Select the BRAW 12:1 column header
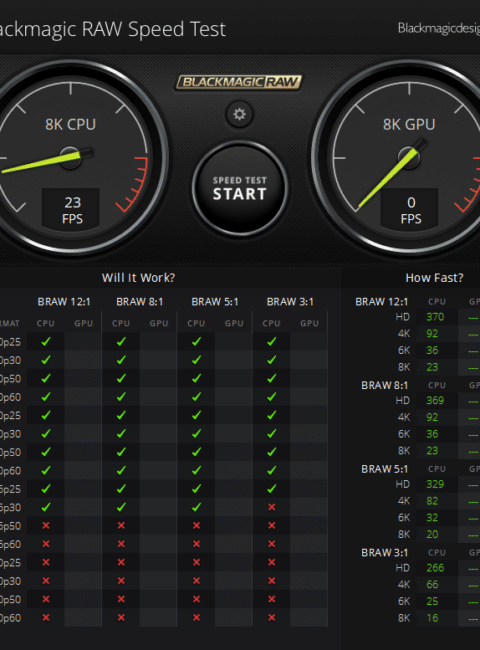Viewport: 480px width, 650px height. click(64, 302)
